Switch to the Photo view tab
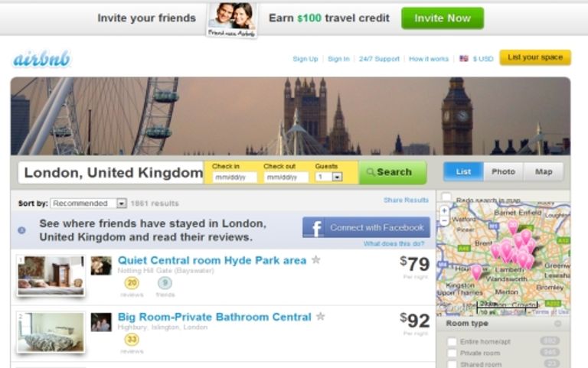 [503, 171]
